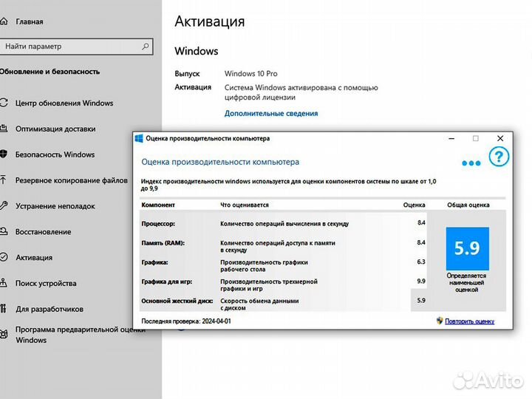Select the Безопасность Windows shield icon
The width and height of the screenshot is (532, 399).
point(4,154)
